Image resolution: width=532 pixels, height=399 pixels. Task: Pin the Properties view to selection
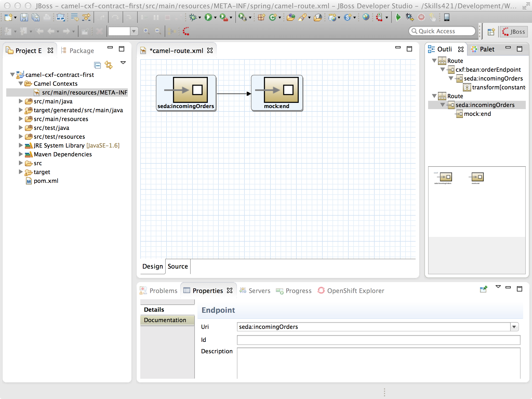click(483, 289)
